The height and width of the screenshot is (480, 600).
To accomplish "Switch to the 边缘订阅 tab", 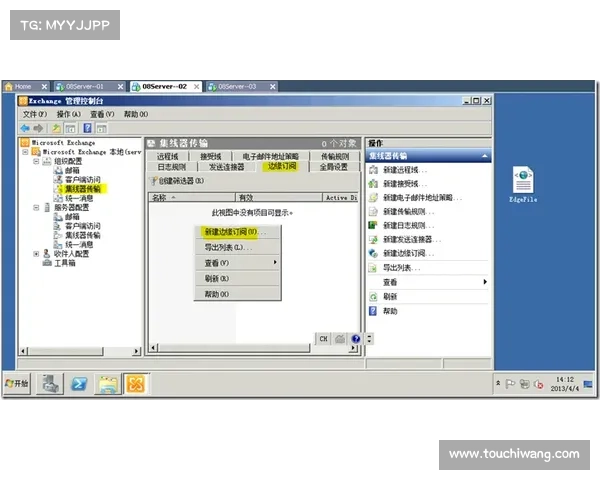I will pos(282,167).
